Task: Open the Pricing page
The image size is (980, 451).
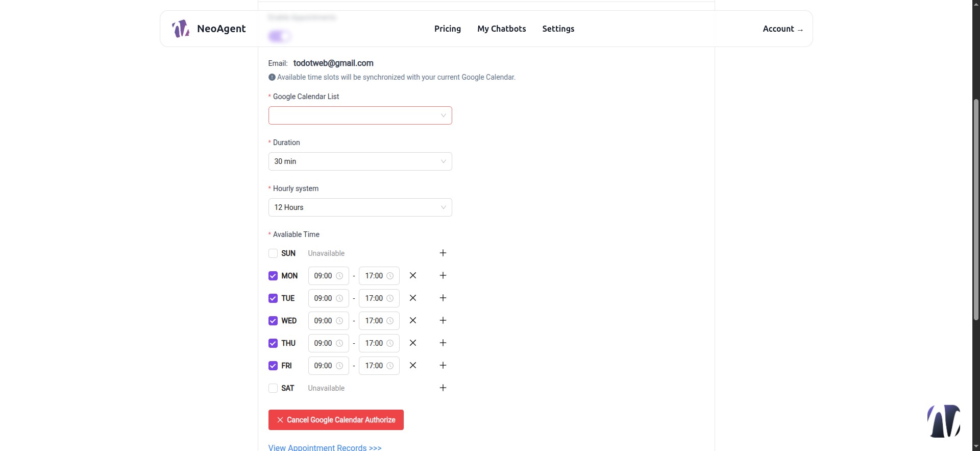Action: (x=448, y=29)
